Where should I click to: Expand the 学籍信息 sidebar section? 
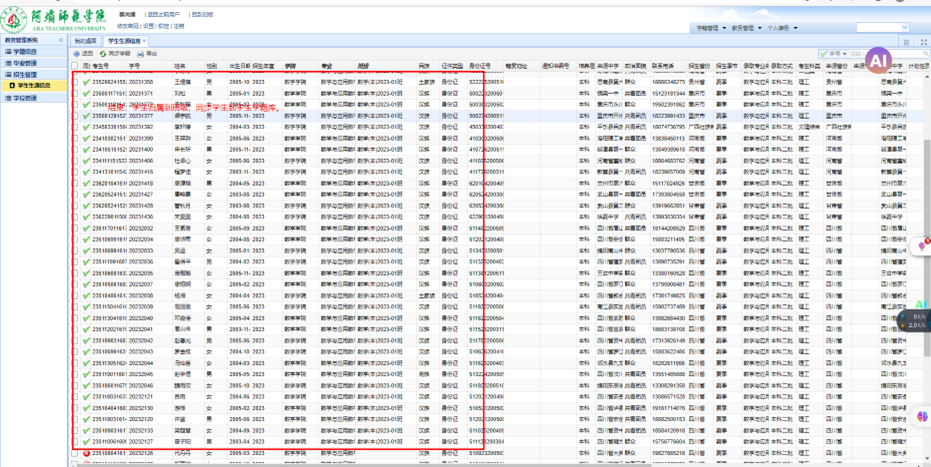[x=34, y=52]
